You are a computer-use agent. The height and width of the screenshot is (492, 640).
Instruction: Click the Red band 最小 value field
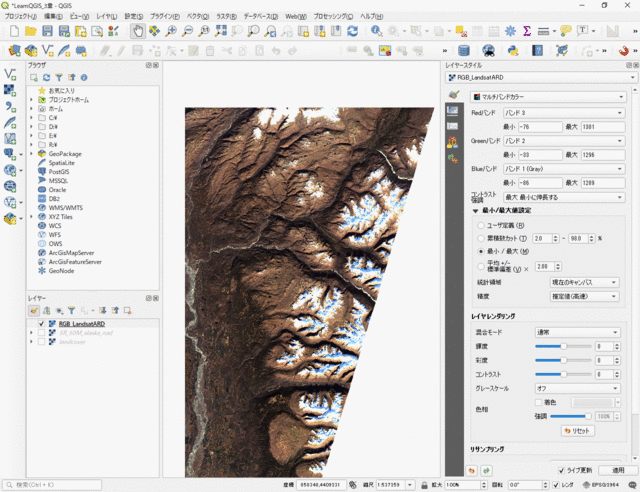pyautogui.click(x=540, y=127)
